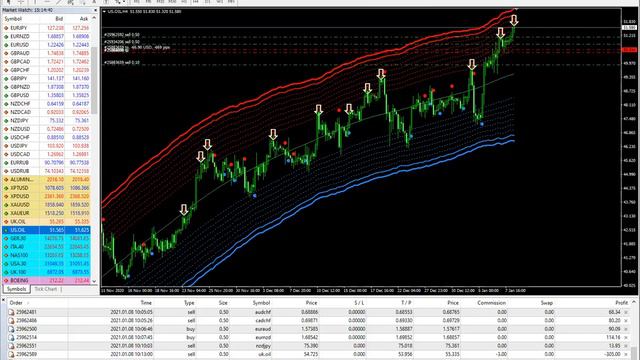The width and height of the screenshot is (640, 360).
Task: Select the USDCAD row in Market Watch
Action: point(46,154)
